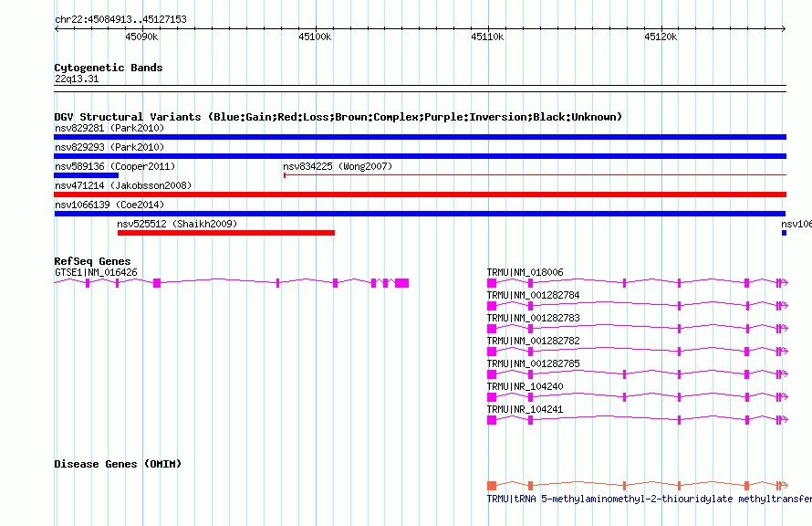
Task: Click the blue bar for nsv829293
Action: coord(420,156)
